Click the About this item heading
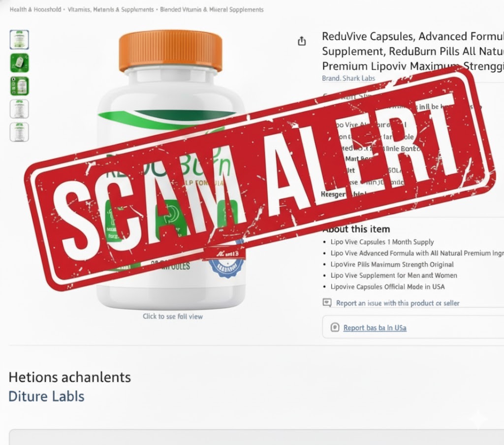 pyautogui.click(x=356, y=229)
